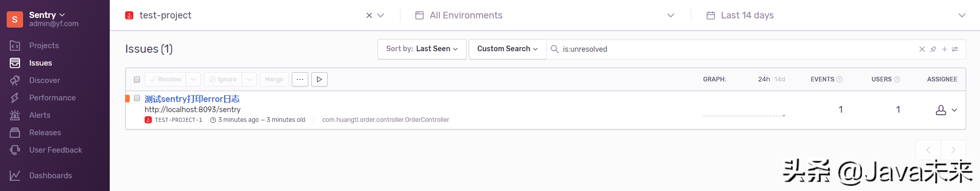Open the Custom Search dropdown
The image size is (980, 191).
click(508, 49)
